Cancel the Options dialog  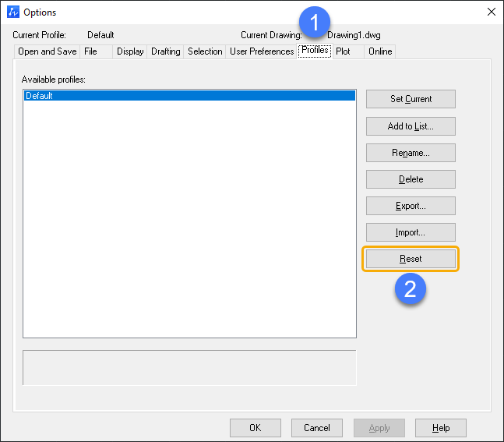coord(317,428)
